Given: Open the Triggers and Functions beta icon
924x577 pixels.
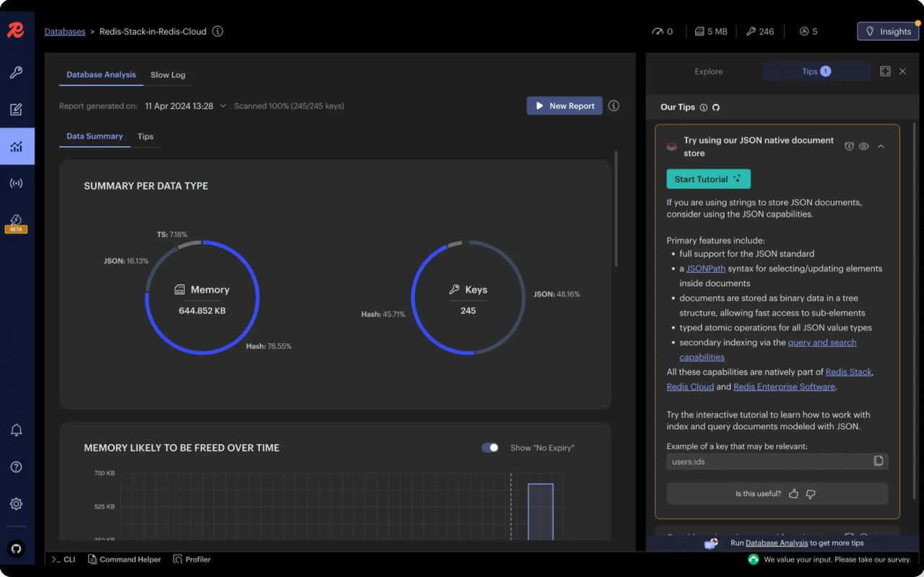Looking at the screenshot, I should click(x=16, y=222).
